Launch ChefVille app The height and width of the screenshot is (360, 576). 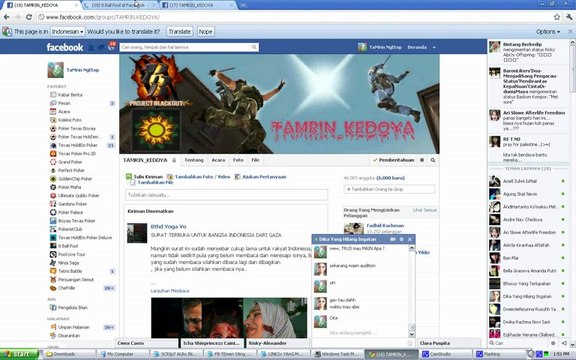(66, 288)
